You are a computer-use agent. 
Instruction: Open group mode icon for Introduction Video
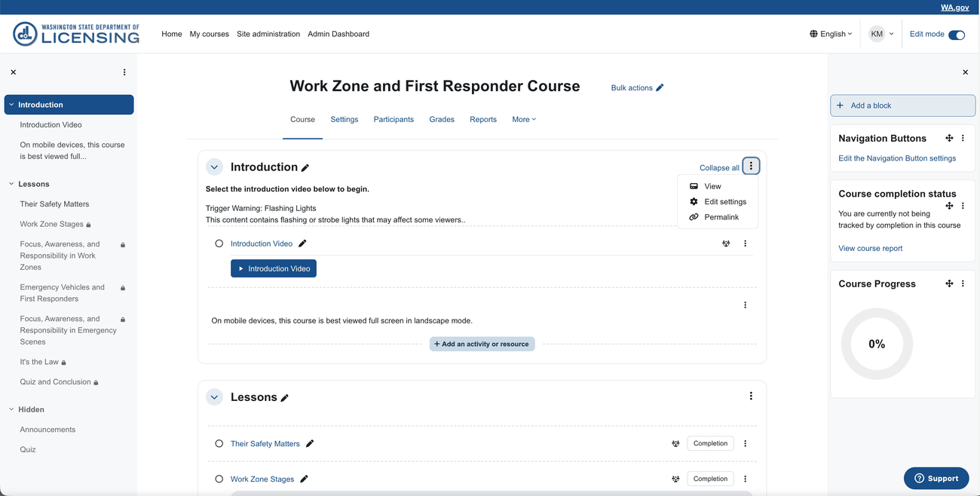coord(726,243)
